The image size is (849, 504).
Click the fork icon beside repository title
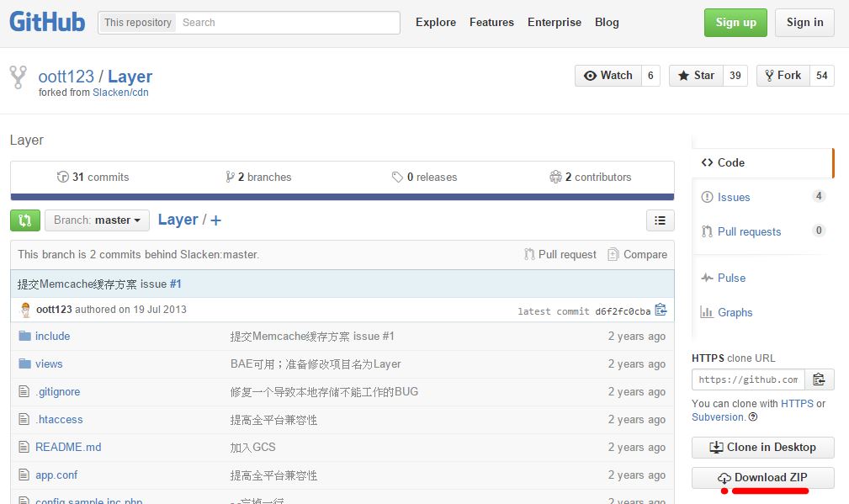pyautogui.click(x=18, y=77)
